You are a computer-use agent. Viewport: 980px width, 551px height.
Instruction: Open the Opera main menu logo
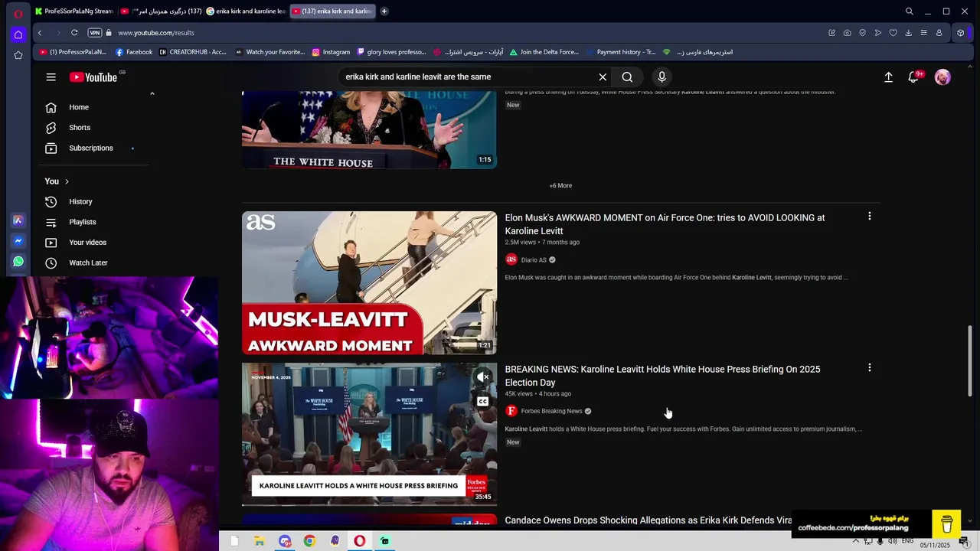(x=18, y=13)
